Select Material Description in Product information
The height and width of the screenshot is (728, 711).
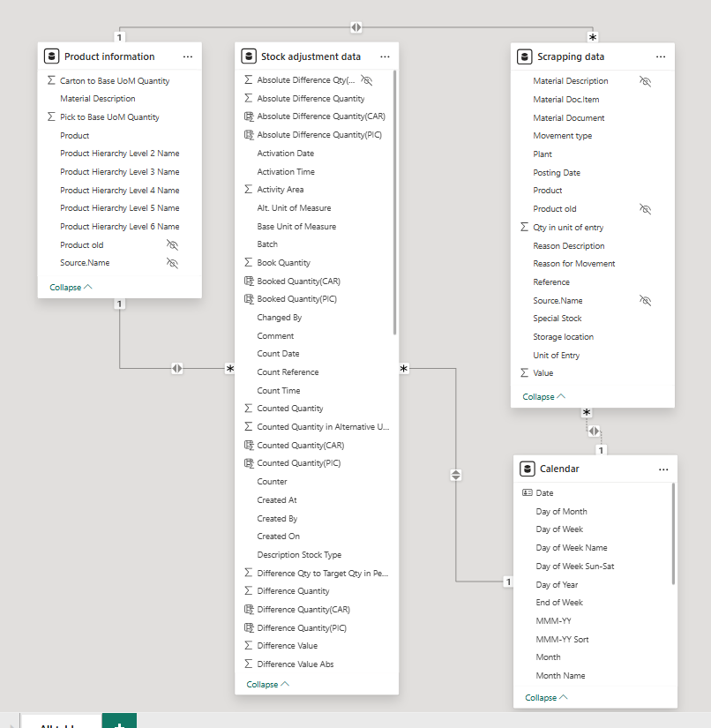pos(97,99)
